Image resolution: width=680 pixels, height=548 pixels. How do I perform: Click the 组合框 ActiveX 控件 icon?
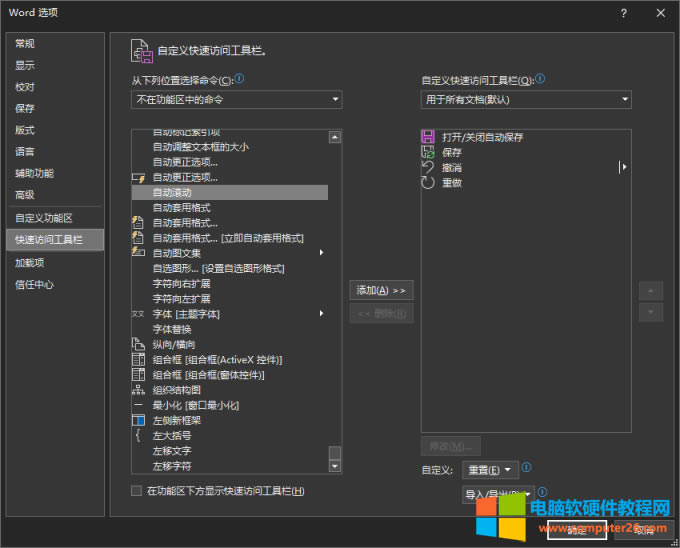pos(139,359)
